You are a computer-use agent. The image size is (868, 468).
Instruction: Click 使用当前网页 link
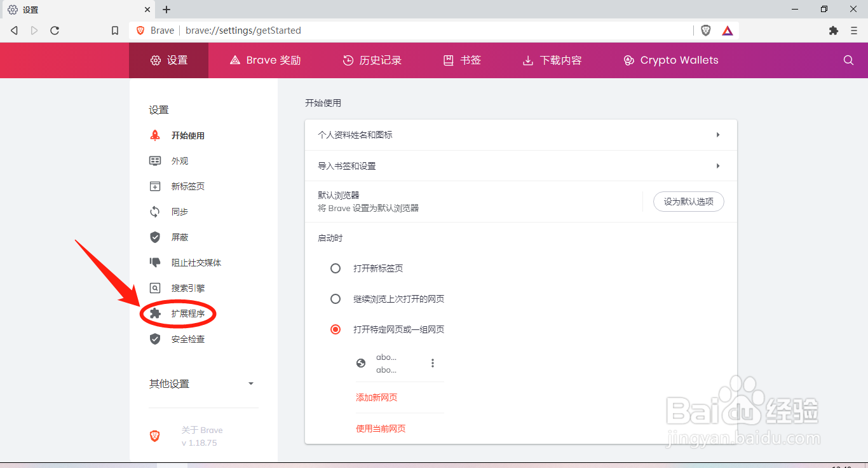[381, 429]
